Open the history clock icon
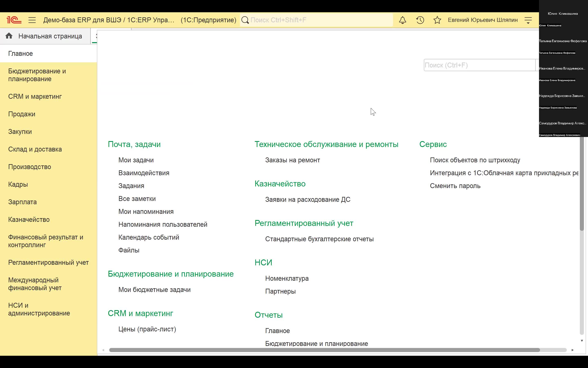The image size is (588, 368). pos(420,20)
